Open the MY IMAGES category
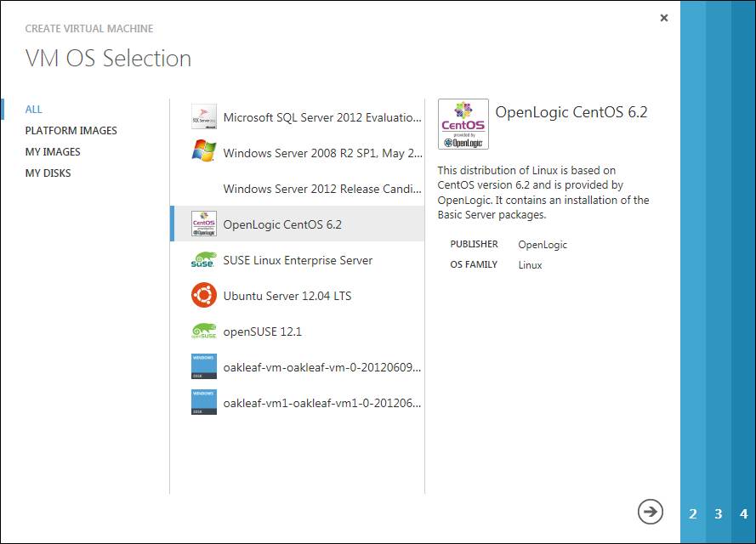 (x=53, y=152)
